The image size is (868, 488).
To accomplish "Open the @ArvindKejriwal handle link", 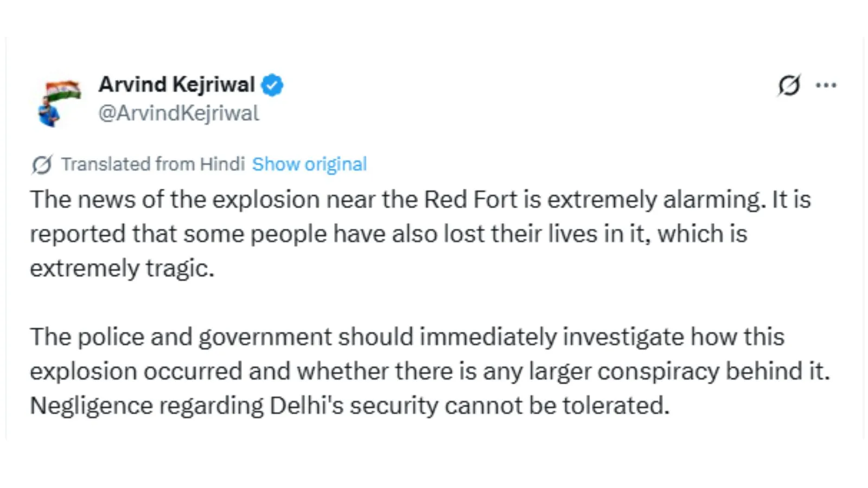I will 178,113.
